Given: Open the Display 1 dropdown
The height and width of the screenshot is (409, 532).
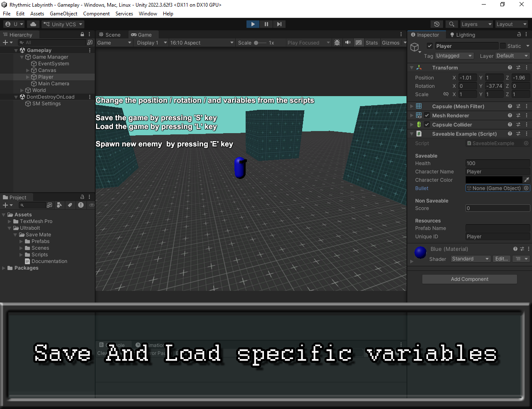Looking at the screenshot, I should (x=151, y=43).
